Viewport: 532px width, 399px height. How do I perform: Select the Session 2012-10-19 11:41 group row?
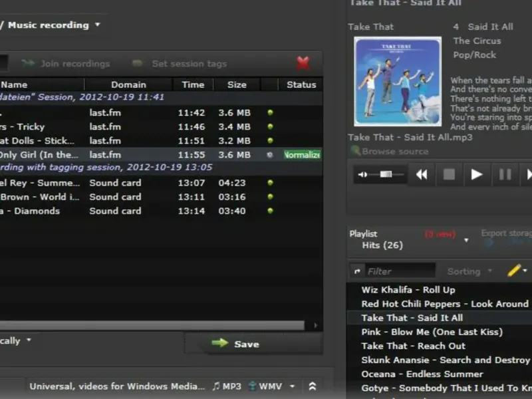161,97
